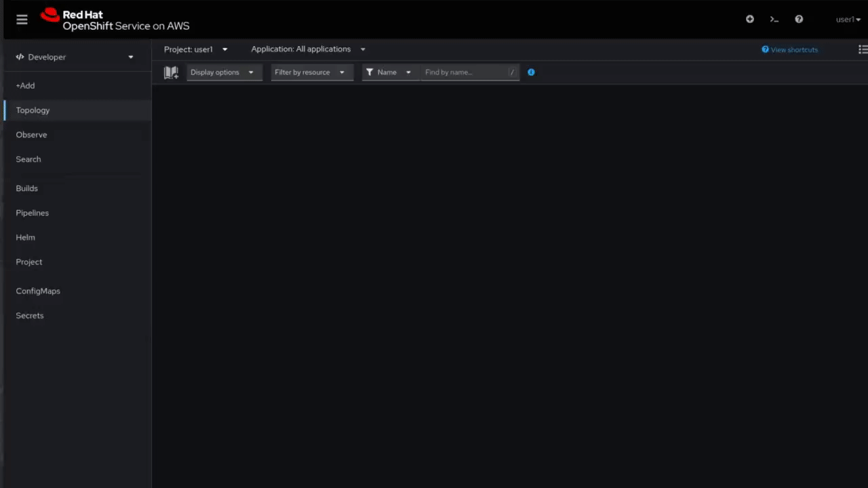Viewport: 868px width, 488px height.
Task: Click the blue info icon near the search field
Action: pyautogui.click(x=531, y=72)
